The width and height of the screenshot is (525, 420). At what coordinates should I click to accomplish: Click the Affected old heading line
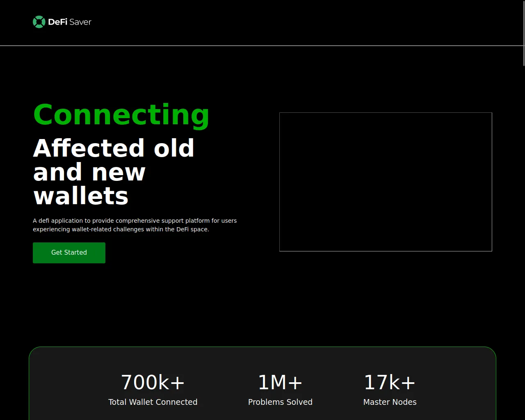tap(114, 148)
